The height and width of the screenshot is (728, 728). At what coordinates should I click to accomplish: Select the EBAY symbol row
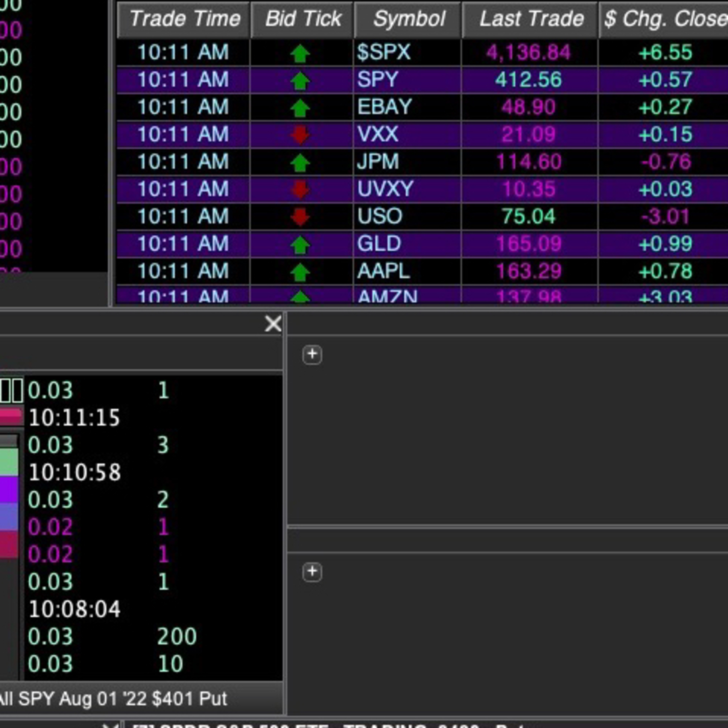tap(384, 107)
